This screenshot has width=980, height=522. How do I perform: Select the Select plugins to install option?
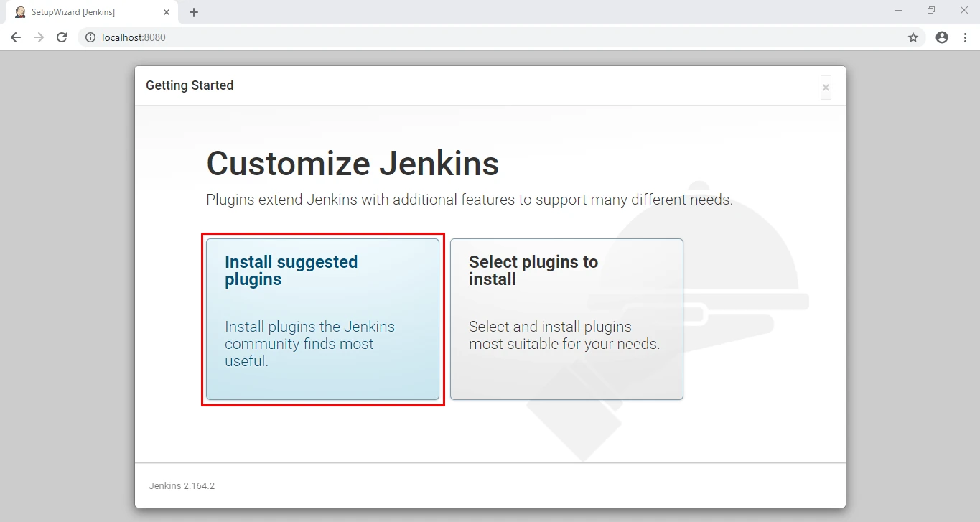tap(566, 320)
